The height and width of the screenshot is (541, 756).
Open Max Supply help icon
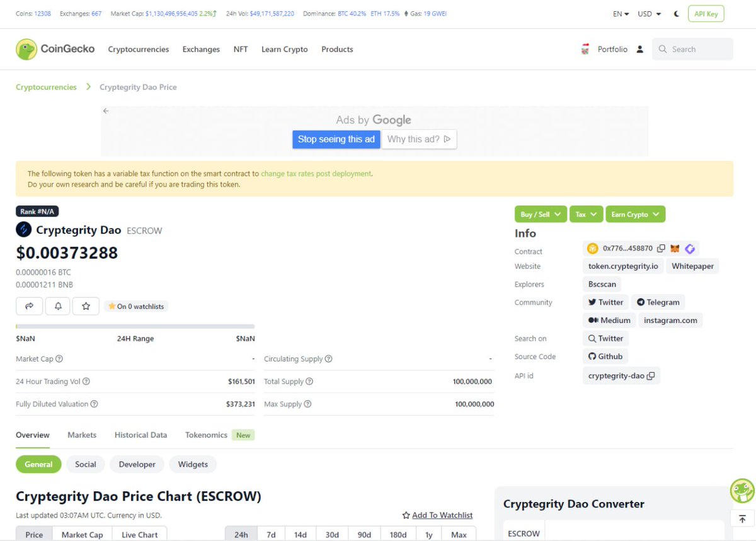(x=307, y=404)
